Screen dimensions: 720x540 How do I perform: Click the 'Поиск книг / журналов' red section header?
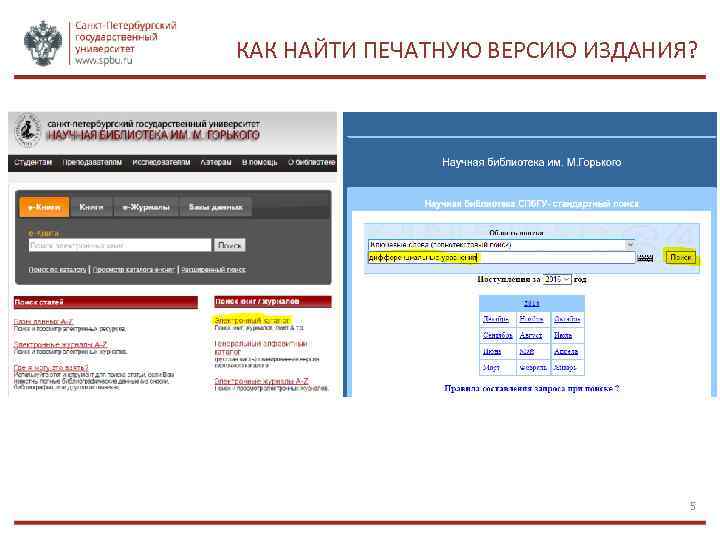(x=273, y=302)
